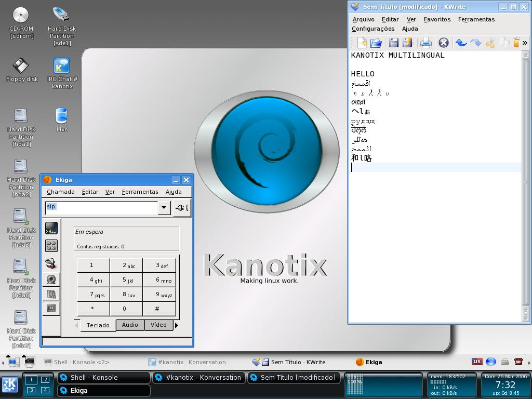Open the Hard Disk Partition [sde1] icon

[62, 26]
